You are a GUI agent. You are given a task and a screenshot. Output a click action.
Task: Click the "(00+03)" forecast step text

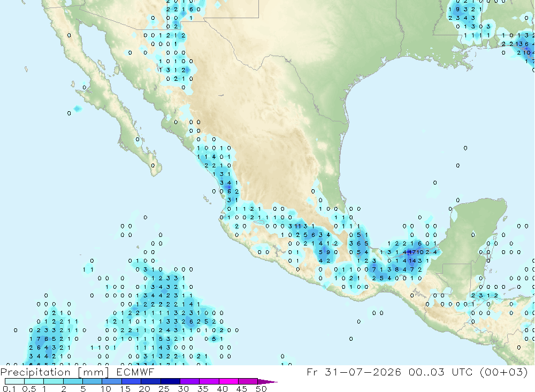coord(503,372)
